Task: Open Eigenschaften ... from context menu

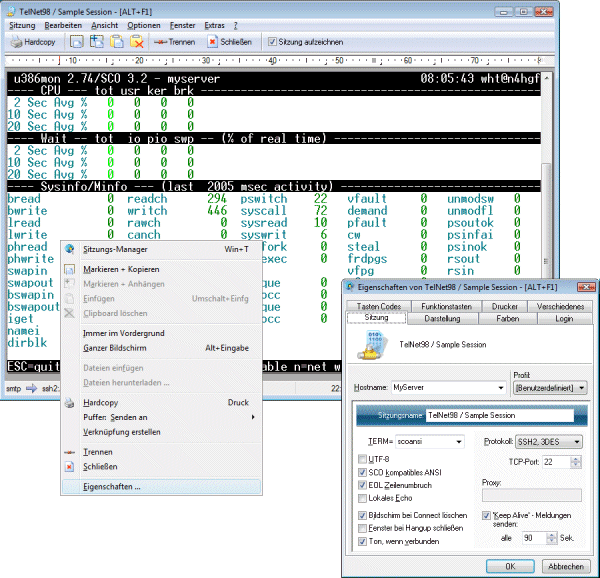Action: (x=161, y=487)
